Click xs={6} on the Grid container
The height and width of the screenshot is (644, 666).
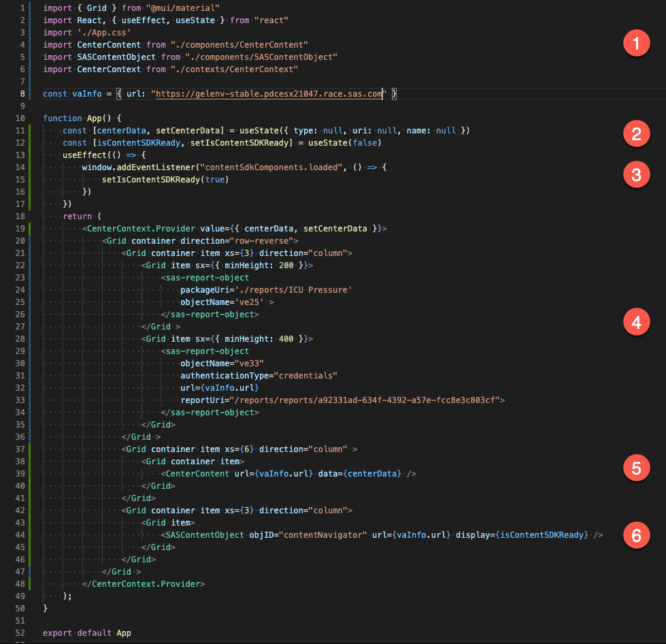[x=239, y=449]
